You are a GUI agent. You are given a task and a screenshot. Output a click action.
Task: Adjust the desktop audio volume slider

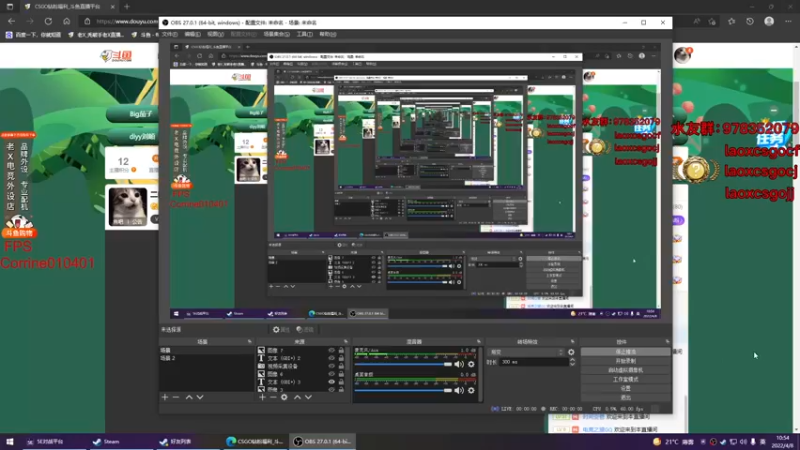[x=403, y=390]
